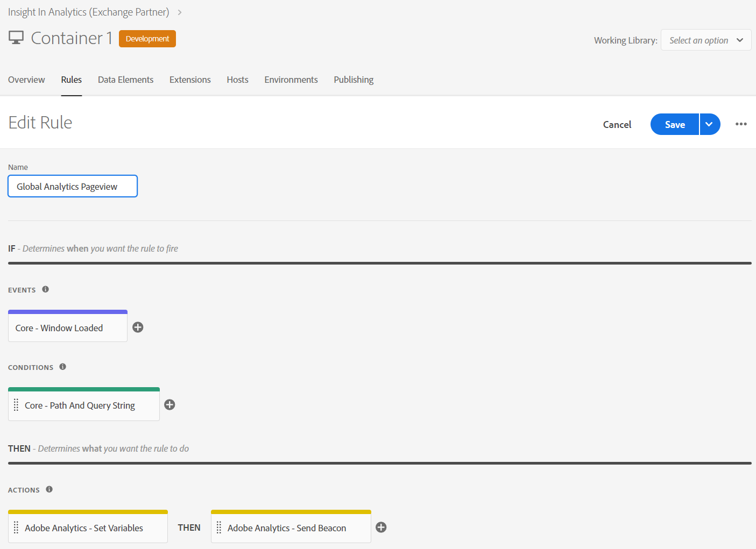Expand the Save button dropdown arrow
Viewport: 756px width, 549px height.
tap(710, 124)
